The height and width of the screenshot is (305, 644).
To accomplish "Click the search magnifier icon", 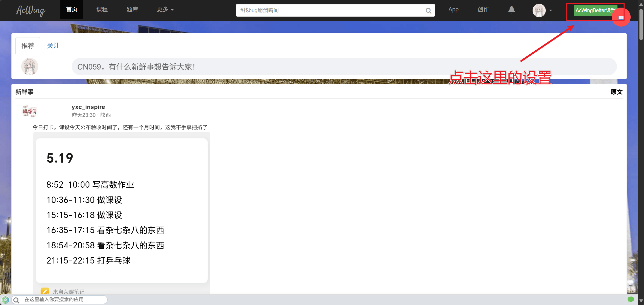I will 428,11.
